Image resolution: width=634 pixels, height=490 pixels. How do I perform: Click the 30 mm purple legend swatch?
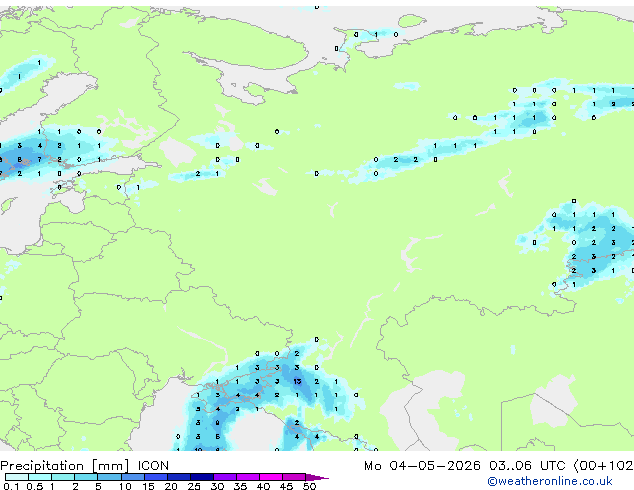click(224, 477)
